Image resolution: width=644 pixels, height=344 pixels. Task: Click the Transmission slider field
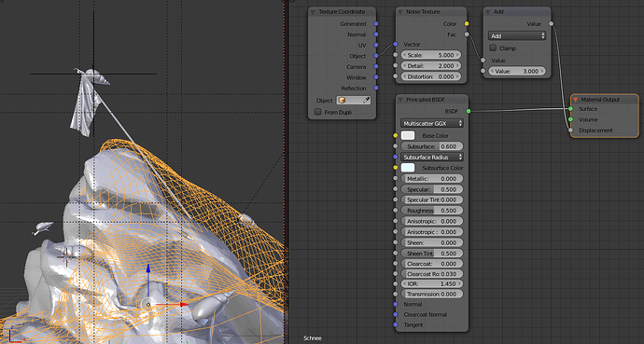pos(431,294)
